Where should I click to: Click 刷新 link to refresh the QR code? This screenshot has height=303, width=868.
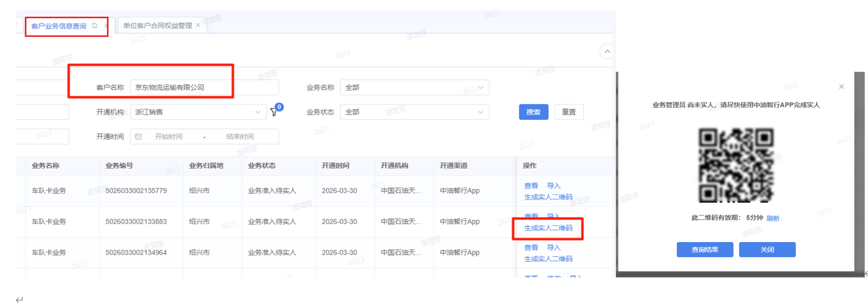773,218
